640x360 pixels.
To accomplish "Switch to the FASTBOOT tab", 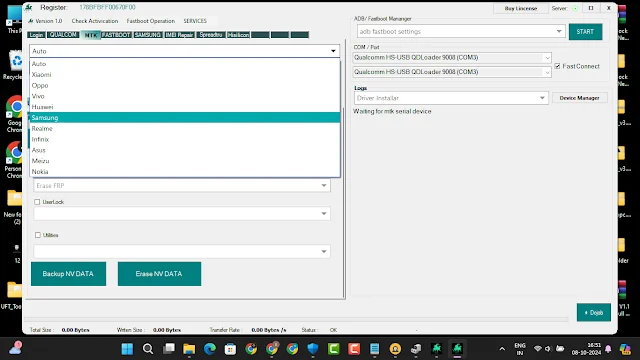I will click(116, 35).
